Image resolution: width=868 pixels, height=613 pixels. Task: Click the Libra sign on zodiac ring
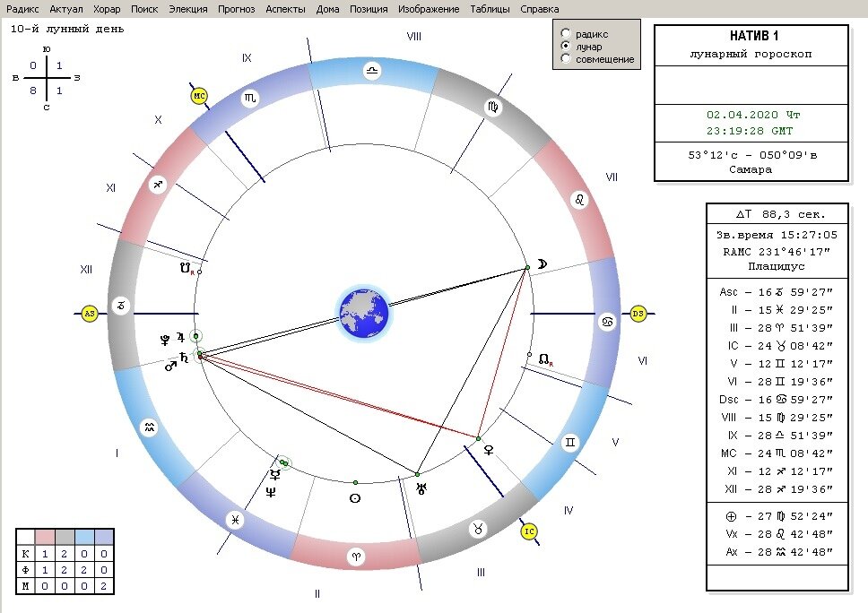372,71
